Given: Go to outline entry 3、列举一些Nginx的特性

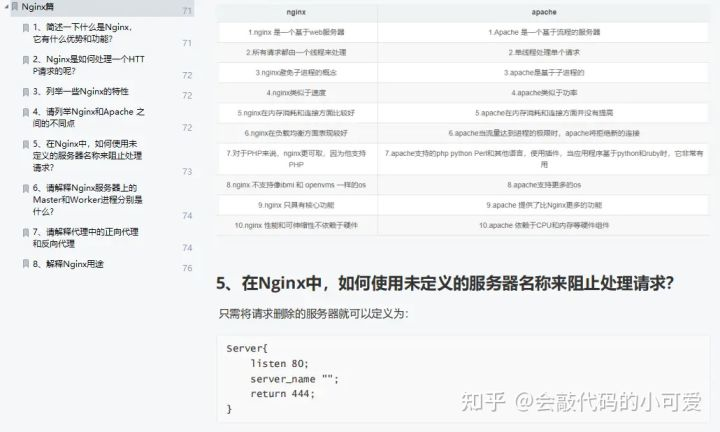Looking at the screenshot, I should [81, 91].
